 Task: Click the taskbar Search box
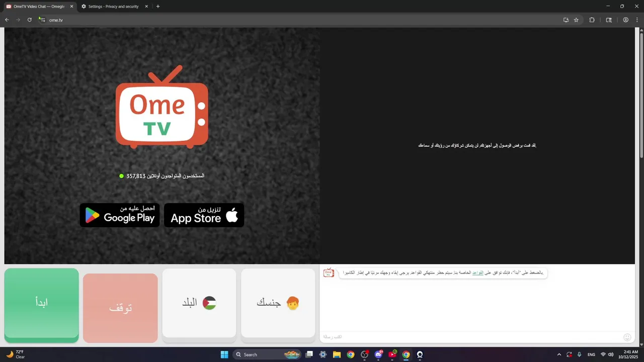tap(268, 354)
